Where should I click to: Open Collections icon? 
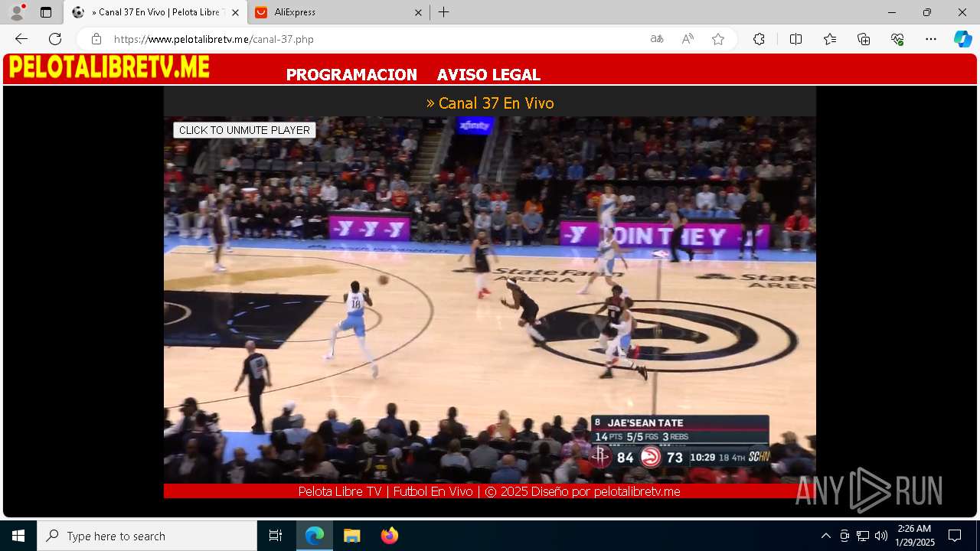pyautogui.click(x=864, y=39)
